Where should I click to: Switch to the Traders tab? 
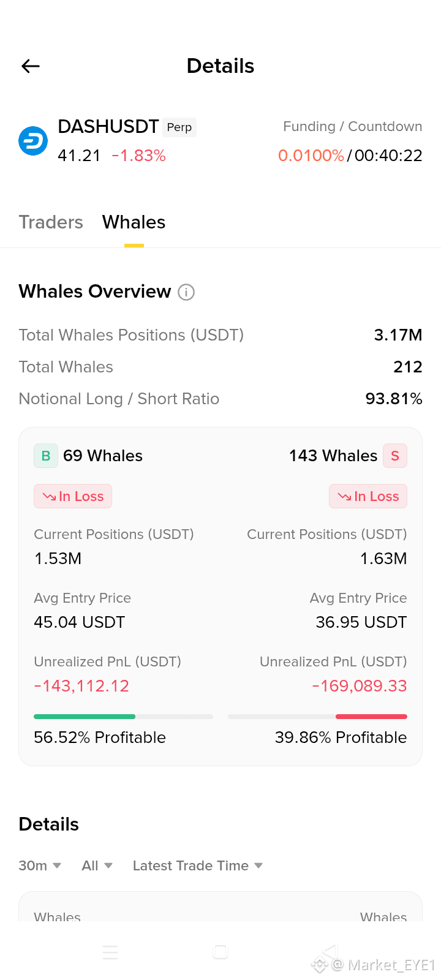[51, 222]
